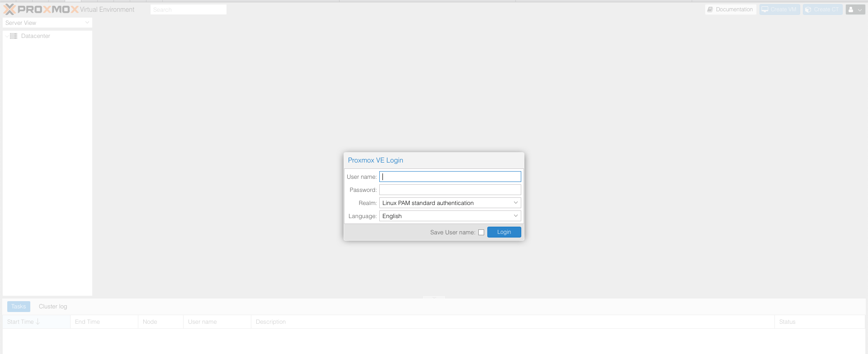Click the Create VM button
Image resolution: width=868 pixels, height=354 pixels.
pyautogui.click(x=779, y=9)
